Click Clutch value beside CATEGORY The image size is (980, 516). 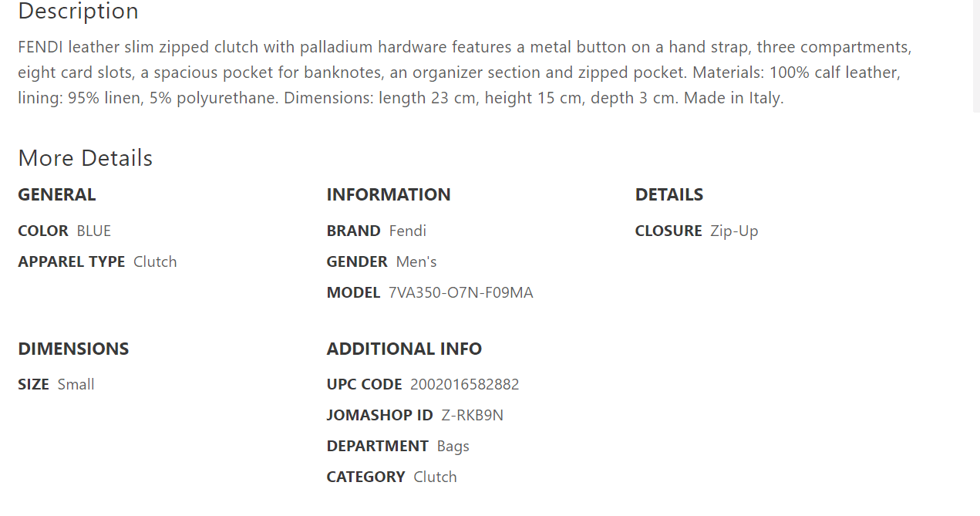pos(436,477)
